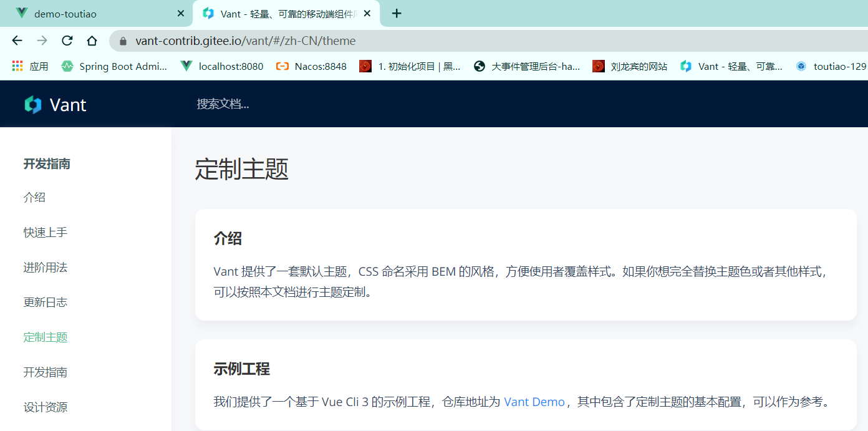Open the toutiao-129 bookmark
Screen dimensions: 868x431
click(831, 66)
